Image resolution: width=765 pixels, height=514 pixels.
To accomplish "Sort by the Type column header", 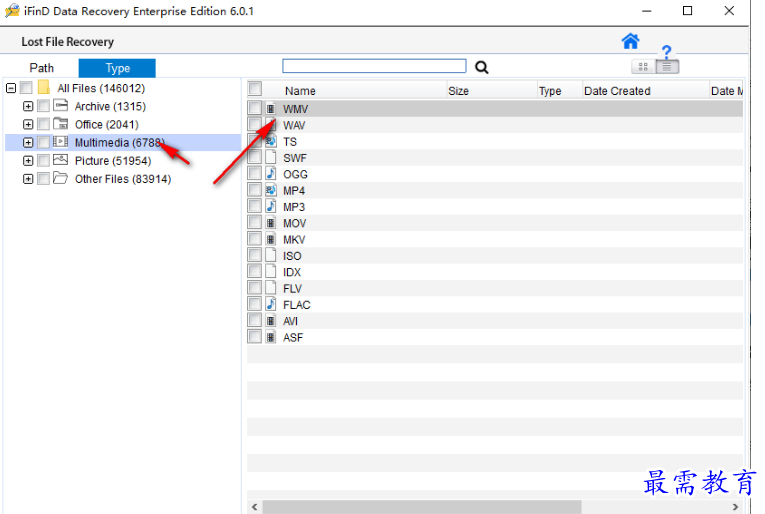I will [550, 91].
